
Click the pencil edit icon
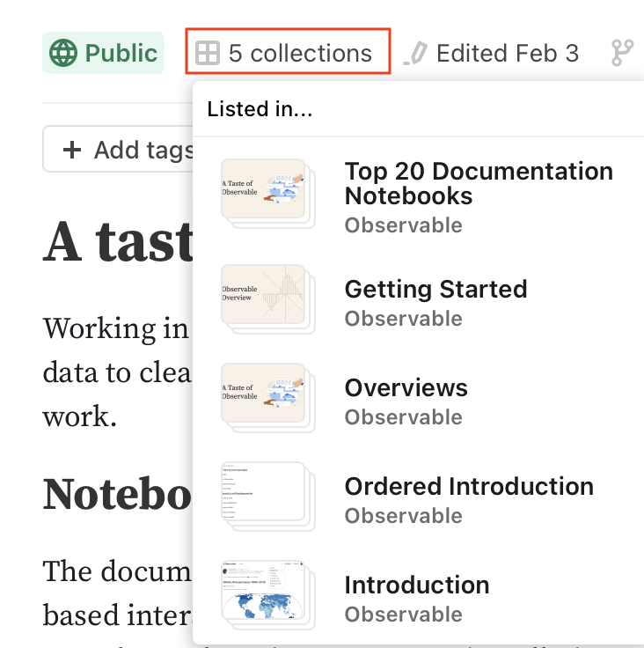click(415, 54)
